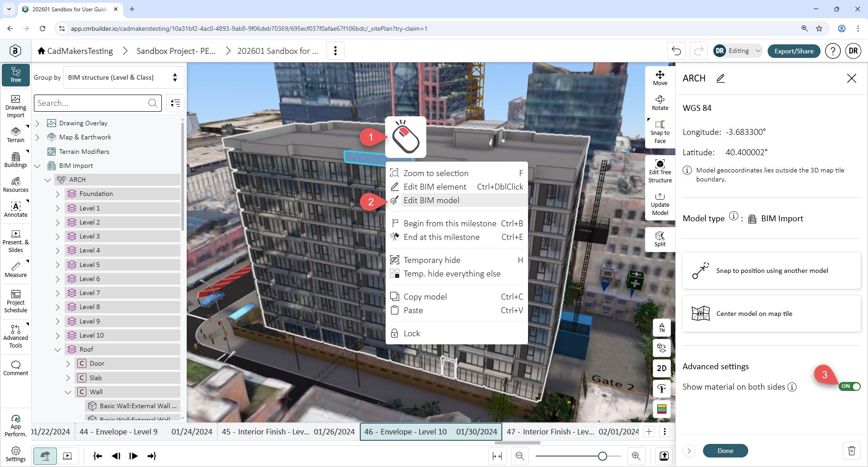
Task: Activate Snap to Face
Action: (660, 132)
